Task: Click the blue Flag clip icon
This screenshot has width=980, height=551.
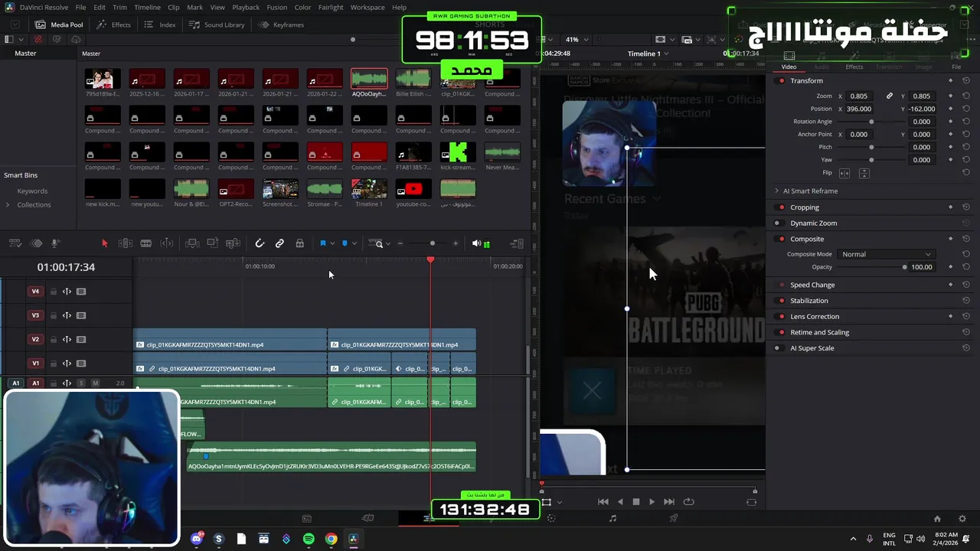Action: coord(323,243)
